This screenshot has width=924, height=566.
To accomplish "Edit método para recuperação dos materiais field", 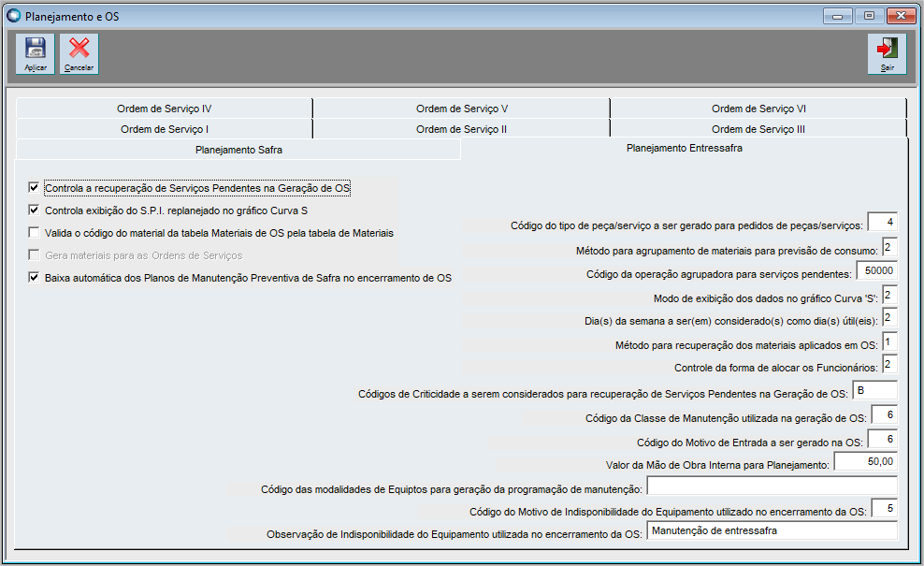I will coord(889,342).
